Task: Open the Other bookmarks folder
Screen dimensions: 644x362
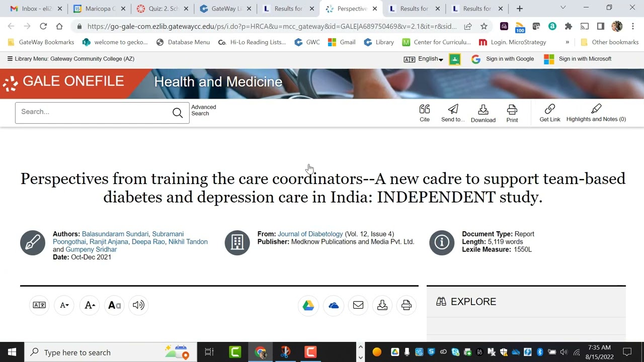Action: [609, 42]
